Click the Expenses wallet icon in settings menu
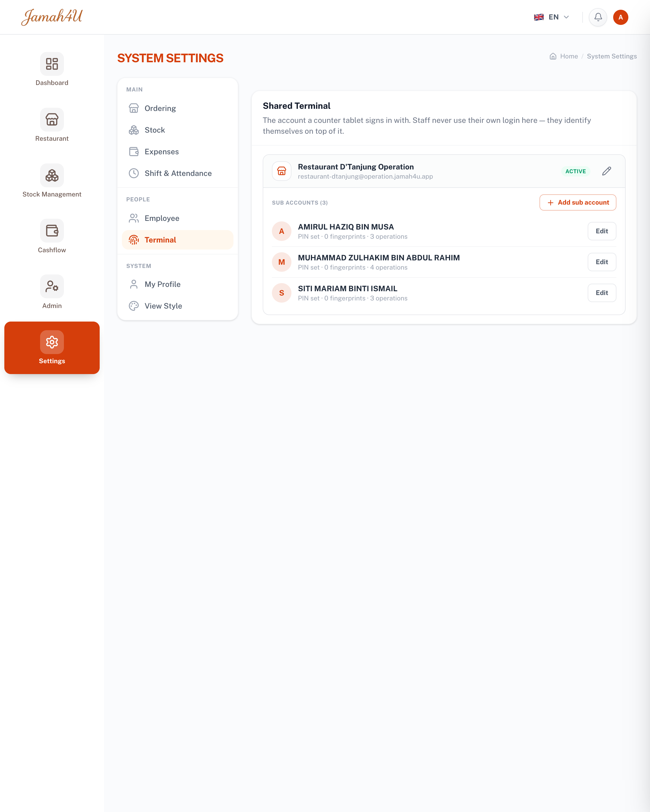The height and width of the screenshot is (812, 650). 134,152
